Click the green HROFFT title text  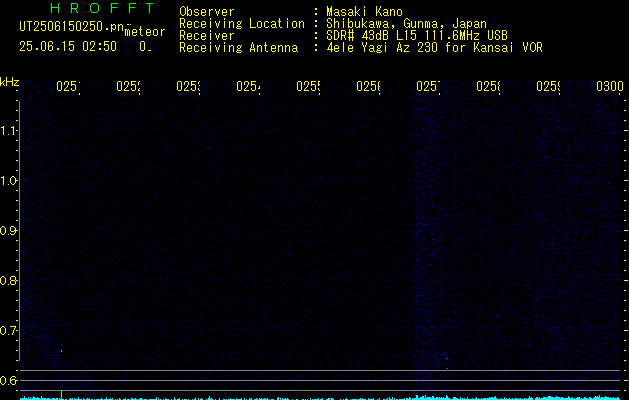(x=103, y=8)
